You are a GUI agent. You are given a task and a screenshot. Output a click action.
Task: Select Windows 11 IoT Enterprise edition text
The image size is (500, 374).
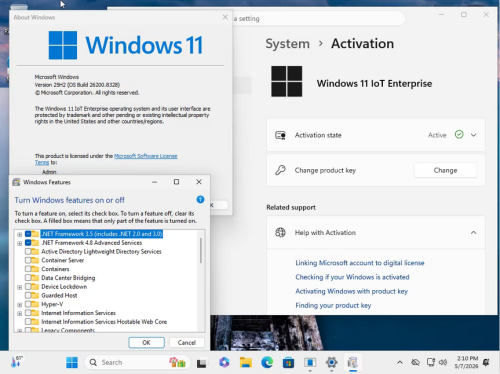tap(374, 83)
